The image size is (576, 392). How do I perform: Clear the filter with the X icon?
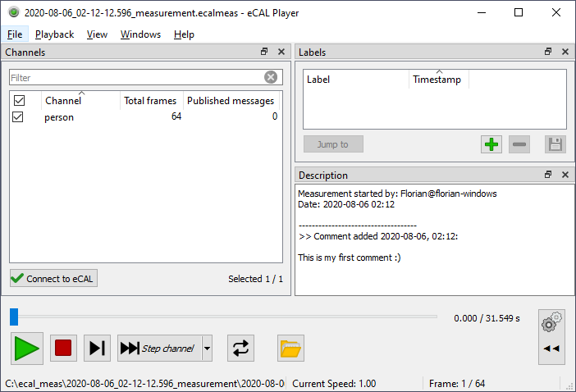click(271, 77)
